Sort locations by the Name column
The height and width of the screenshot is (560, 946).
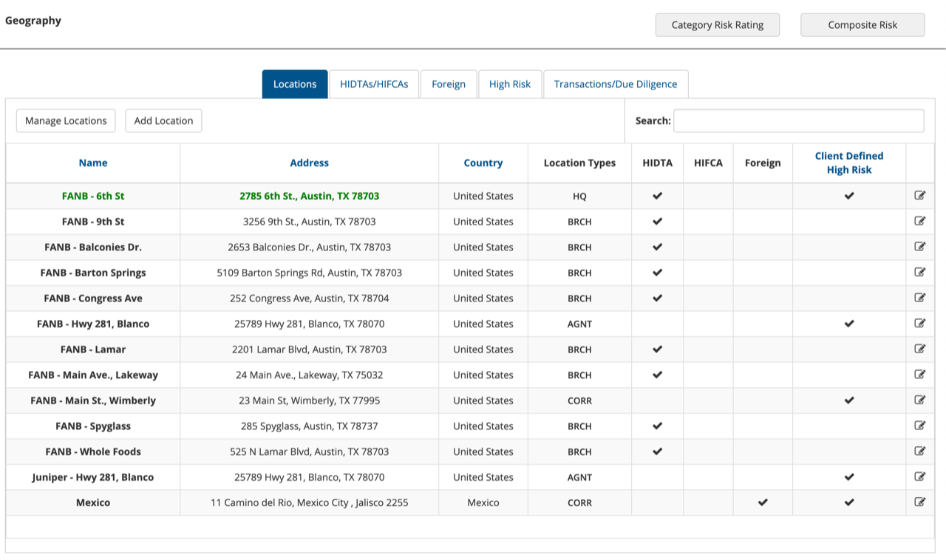point(92,163)
